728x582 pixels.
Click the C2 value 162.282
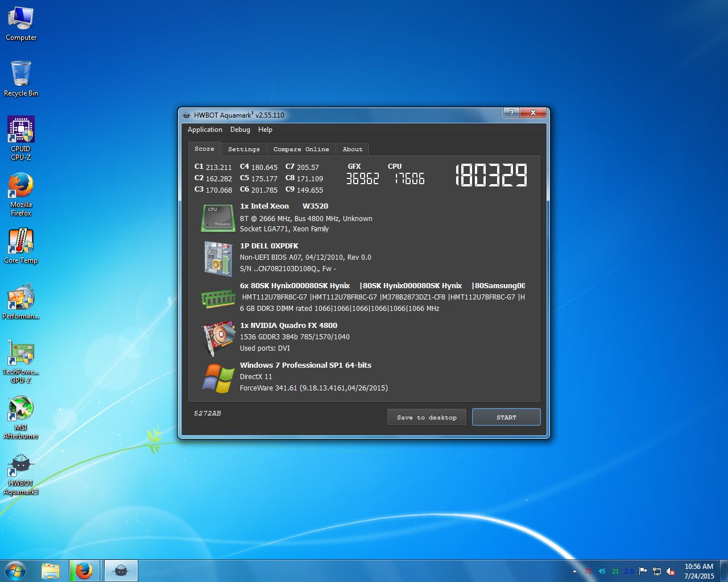pyautogui.click(x=219, y=178)
